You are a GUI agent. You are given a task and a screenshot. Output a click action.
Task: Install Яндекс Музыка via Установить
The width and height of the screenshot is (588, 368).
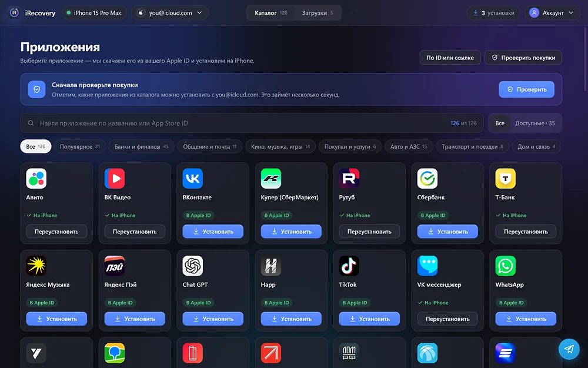(56, 319)
